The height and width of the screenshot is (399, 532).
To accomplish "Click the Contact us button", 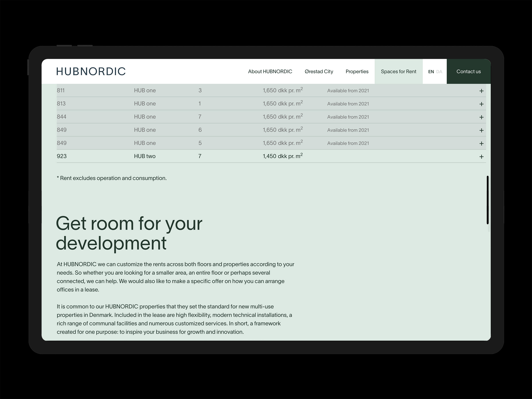I will pos(468,71).
